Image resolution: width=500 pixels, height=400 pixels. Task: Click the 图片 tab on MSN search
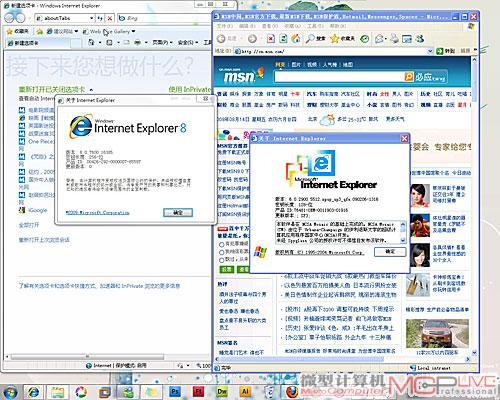pyautogui.click(x=296, y=64)
